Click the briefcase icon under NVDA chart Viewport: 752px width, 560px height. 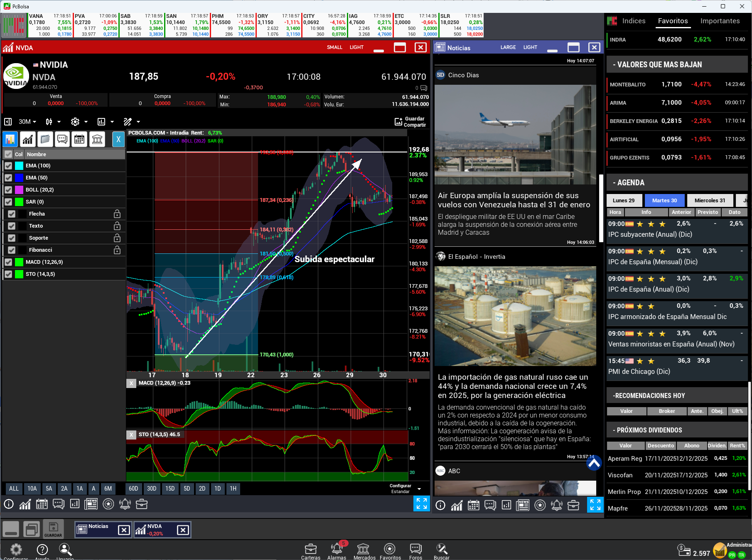point(142,504)
